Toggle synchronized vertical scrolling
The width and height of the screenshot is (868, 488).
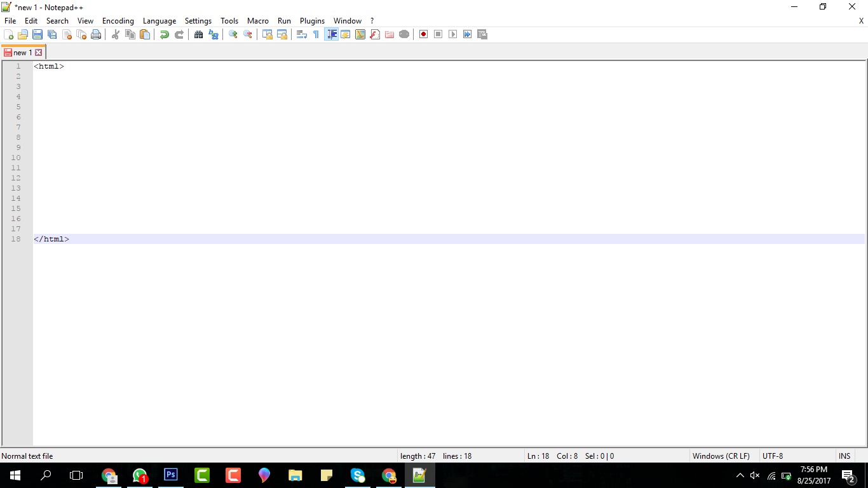268,34
